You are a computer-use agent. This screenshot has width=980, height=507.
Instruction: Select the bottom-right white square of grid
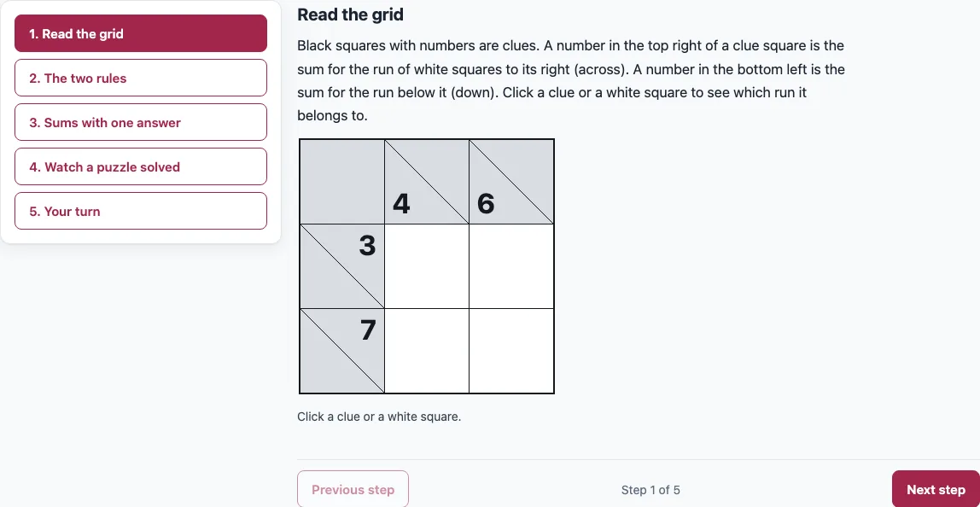(x=511, y=350)
